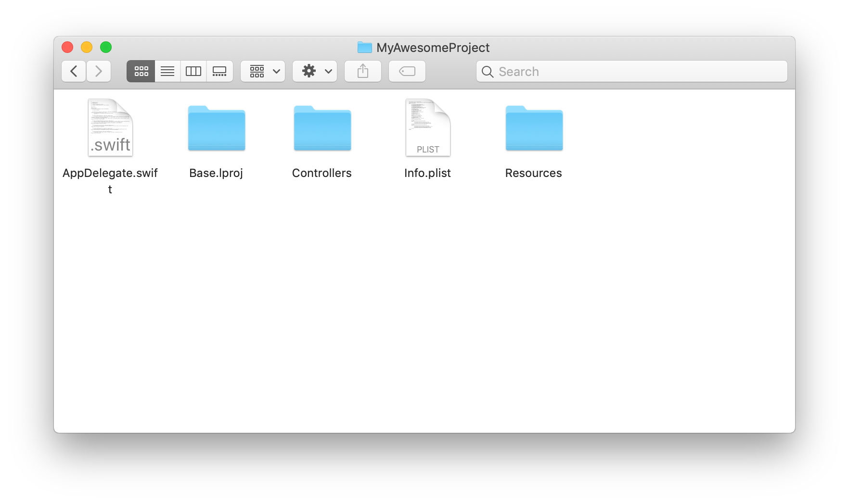This screenshot has width=849, height=504.
Task: Open the Controllers folder
Action: coord(322,128)
